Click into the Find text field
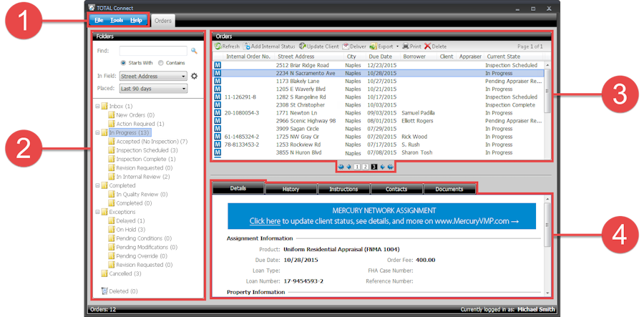Viewport: 644px width, 317px height. 153,51
